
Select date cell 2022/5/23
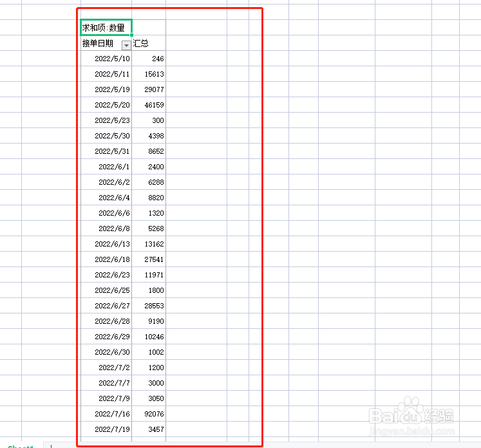[x=106, y=120]
